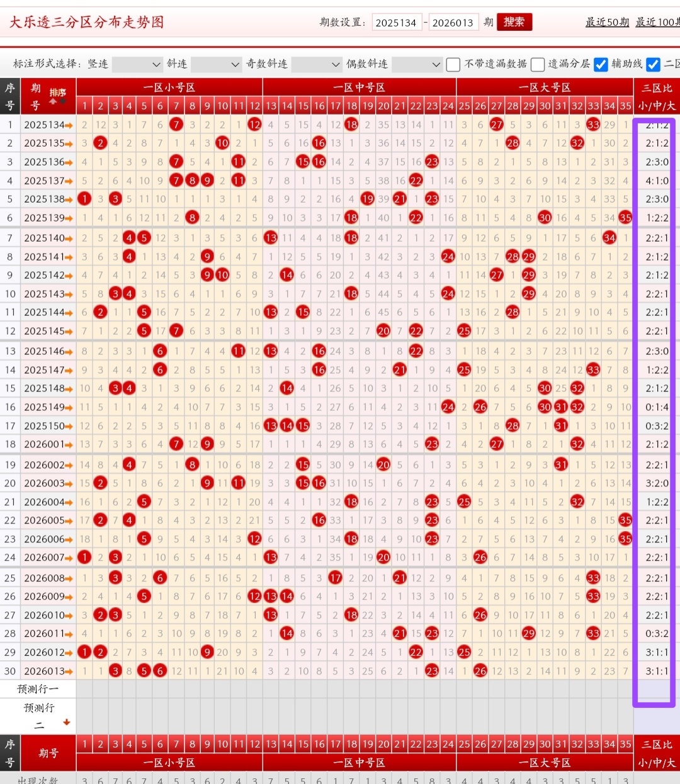Click red ball 07 in row 2025134
Viewport: 680px width, 784px height.
176,125
